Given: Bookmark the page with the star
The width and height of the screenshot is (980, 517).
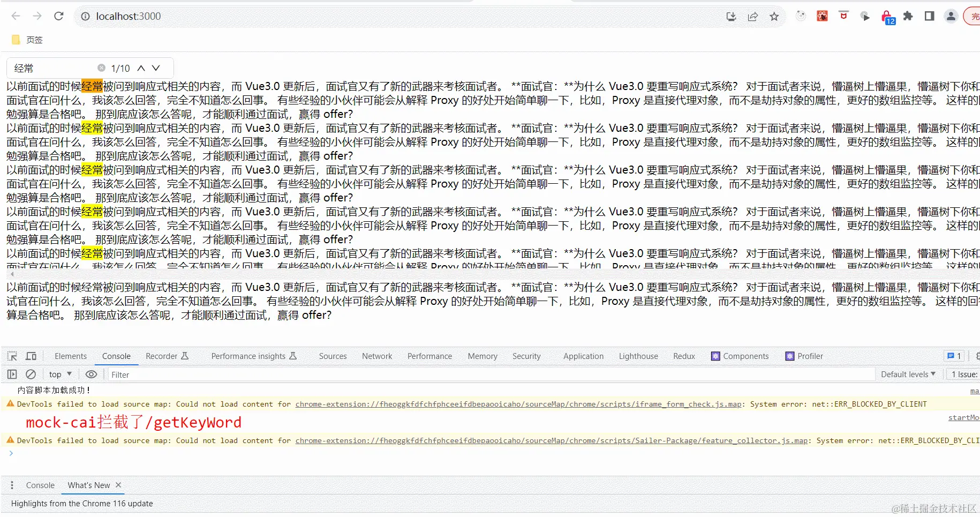Looking at the screenshot, I should [773, 17].
